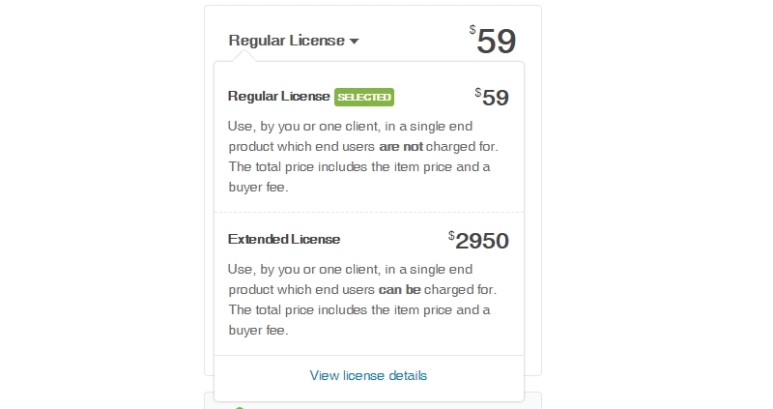Open the Regular License dropdown

(x=286, y=41)
